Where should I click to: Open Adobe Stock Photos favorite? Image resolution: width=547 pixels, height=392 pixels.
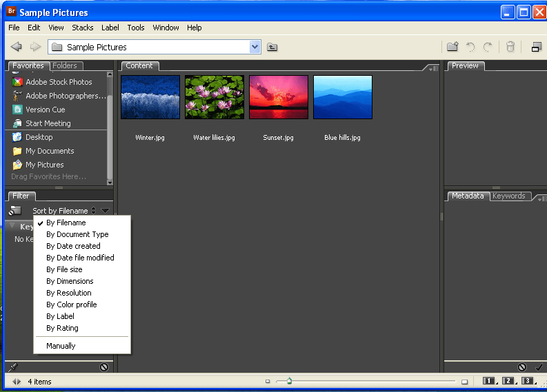pyautogui.click(x=52, y=82)
